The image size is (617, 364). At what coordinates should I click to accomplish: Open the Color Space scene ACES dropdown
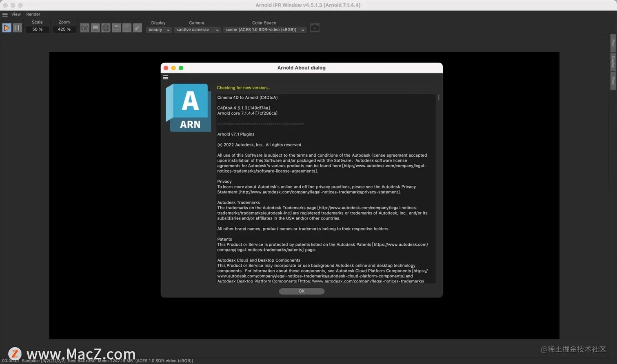point(265,30)
